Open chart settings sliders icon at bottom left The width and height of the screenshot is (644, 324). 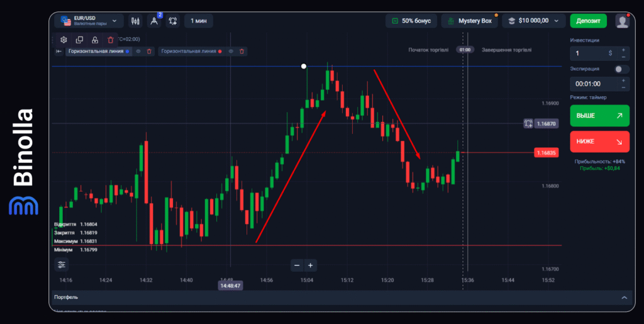pos(62,265)
